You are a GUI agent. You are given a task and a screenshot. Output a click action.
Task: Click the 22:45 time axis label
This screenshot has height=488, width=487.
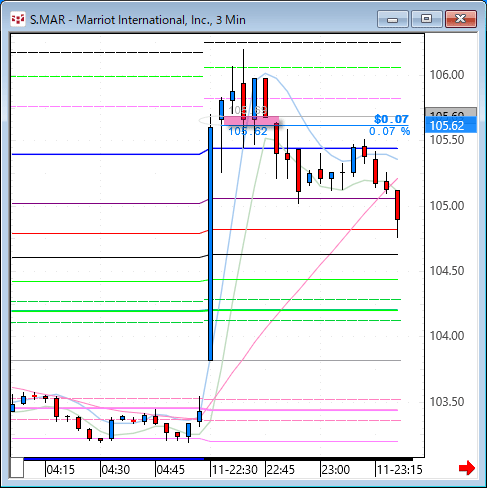[x=281, y=470]
